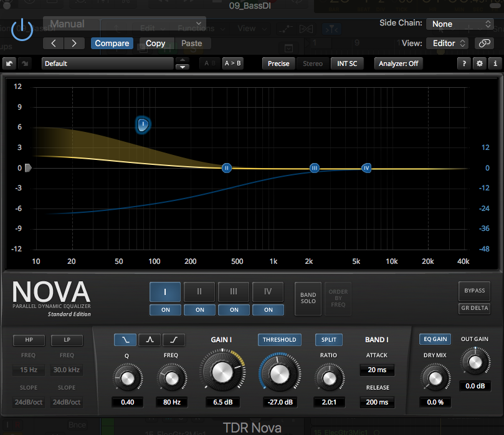Select the low shelf filter shape

(125, 340)
